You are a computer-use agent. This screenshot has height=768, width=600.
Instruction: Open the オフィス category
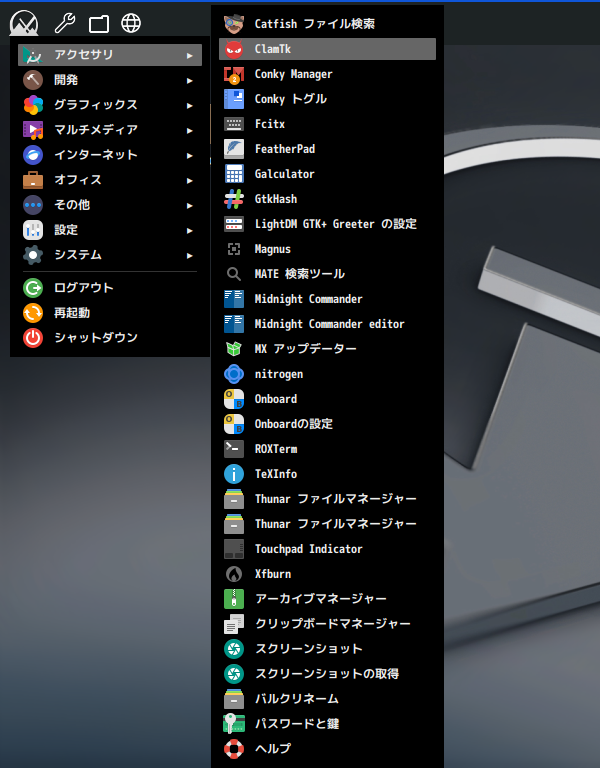point(110,180)
